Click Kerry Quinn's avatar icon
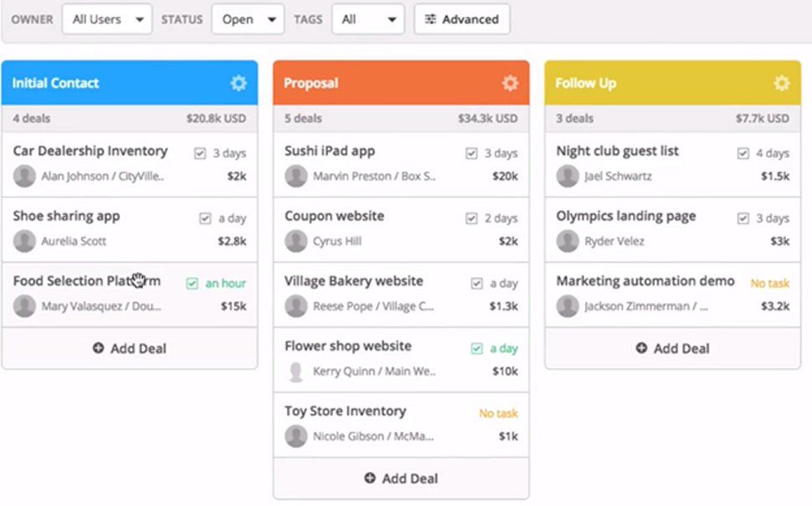 (x=295, y=371)
